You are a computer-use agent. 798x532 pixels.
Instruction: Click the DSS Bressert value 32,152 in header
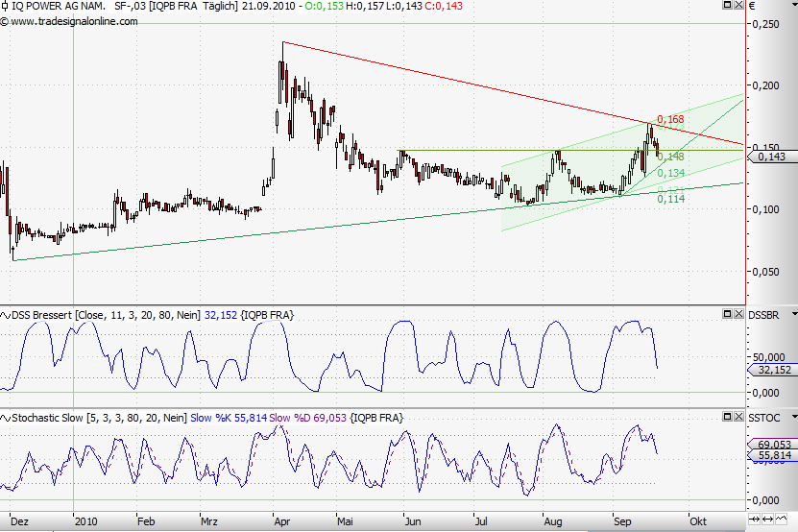pyautogui.click(x=221, y=315)
